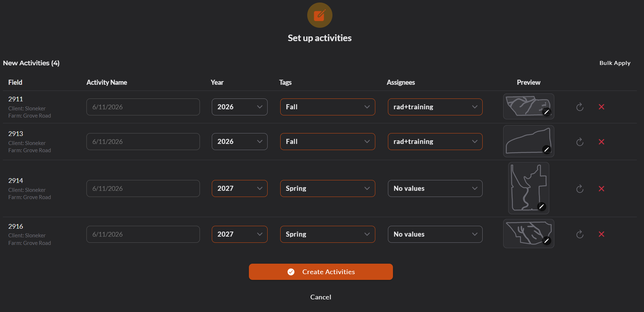The height and width of the screenshot is (312, 644).
Task: Expand the Spring tags dropdown for field 2916
Action: click(328, 234)
